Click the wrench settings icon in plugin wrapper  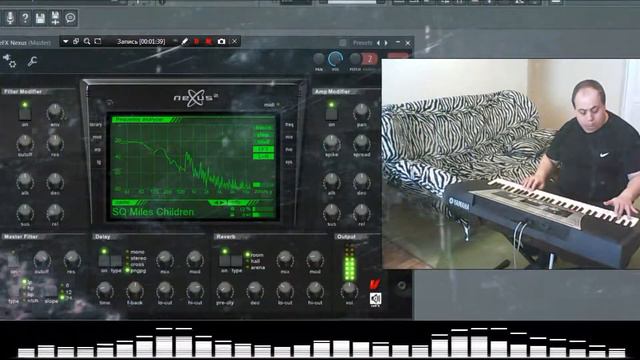tap(32, 62)
